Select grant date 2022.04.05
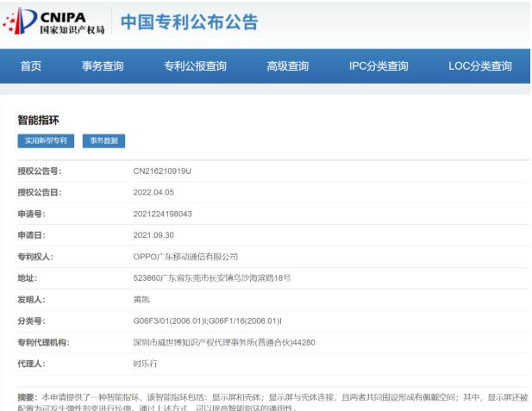This screenshot has height=411, width=532. 153,192
